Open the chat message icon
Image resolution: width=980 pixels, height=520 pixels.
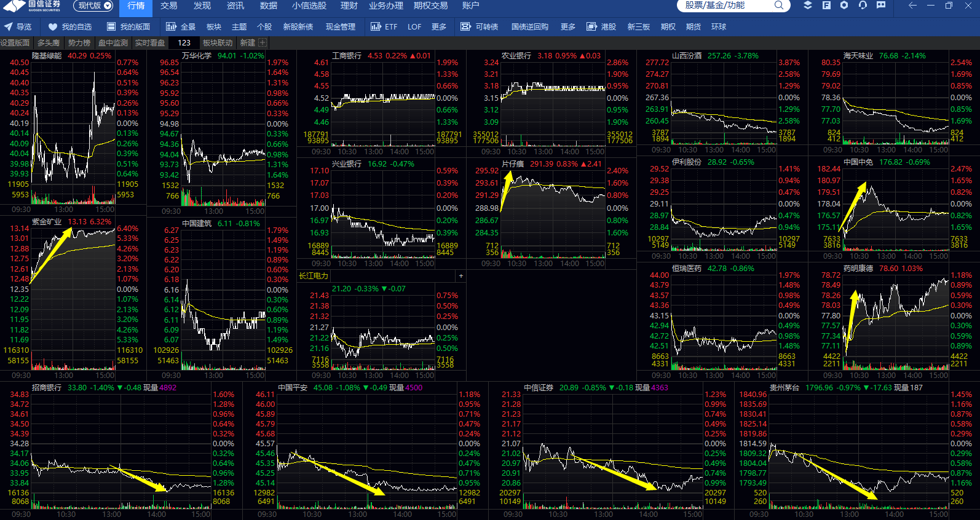coord(881,6)
